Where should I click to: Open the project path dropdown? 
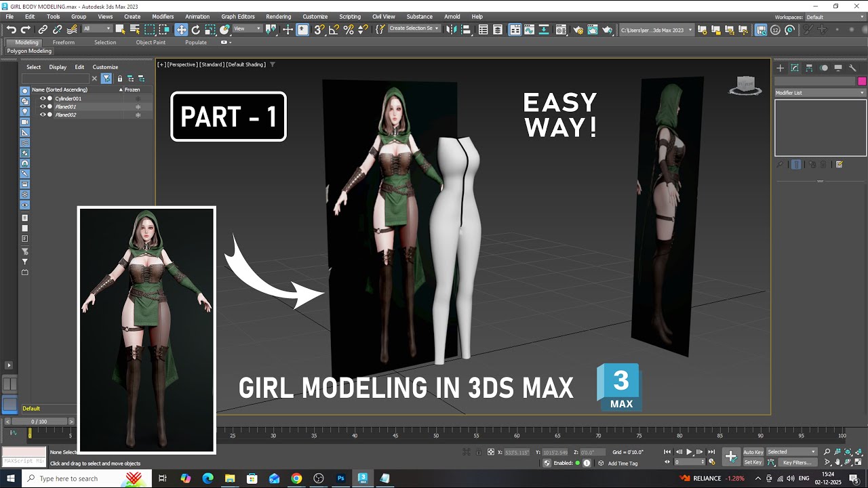[656, 29]
